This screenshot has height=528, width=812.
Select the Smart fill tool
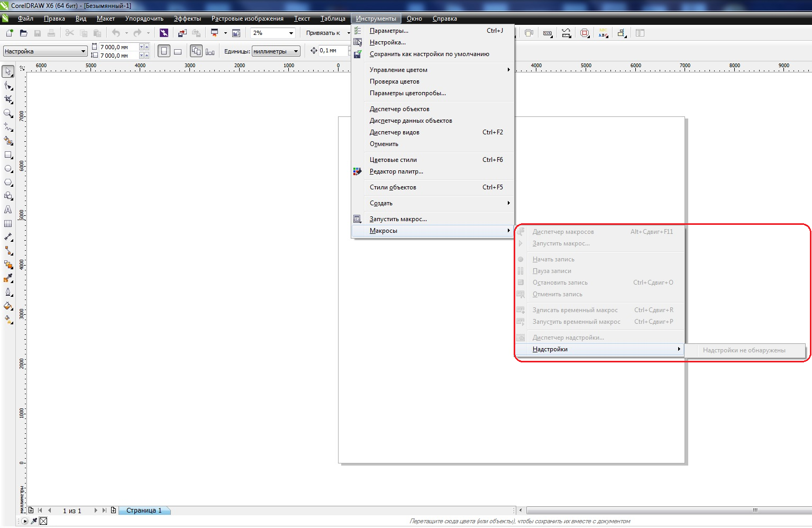point(8,141)
